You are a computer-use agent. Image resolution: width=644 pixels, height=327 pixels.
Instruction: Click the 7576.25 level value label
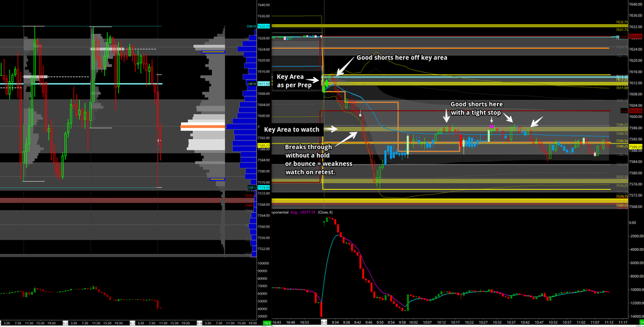621,185
